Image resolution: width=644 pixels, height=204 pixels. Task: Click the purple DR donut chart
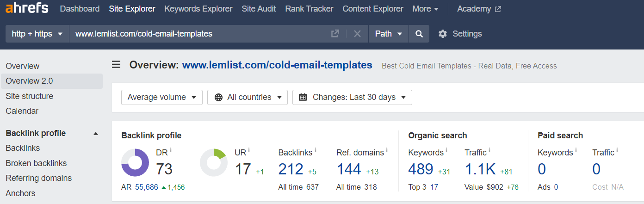pos(135,162)
